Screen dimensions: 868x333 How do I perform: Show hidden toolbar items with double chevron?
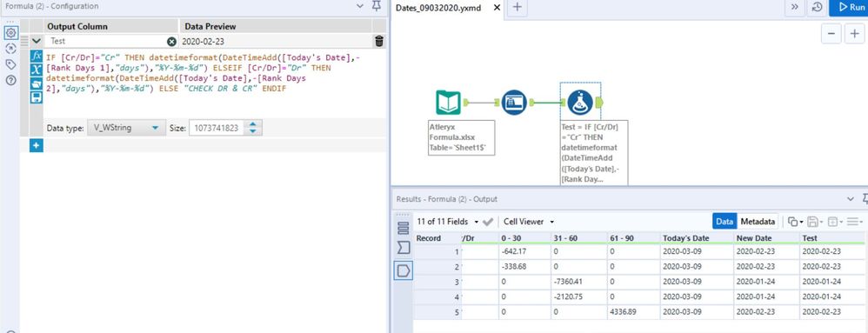point(794,7)
